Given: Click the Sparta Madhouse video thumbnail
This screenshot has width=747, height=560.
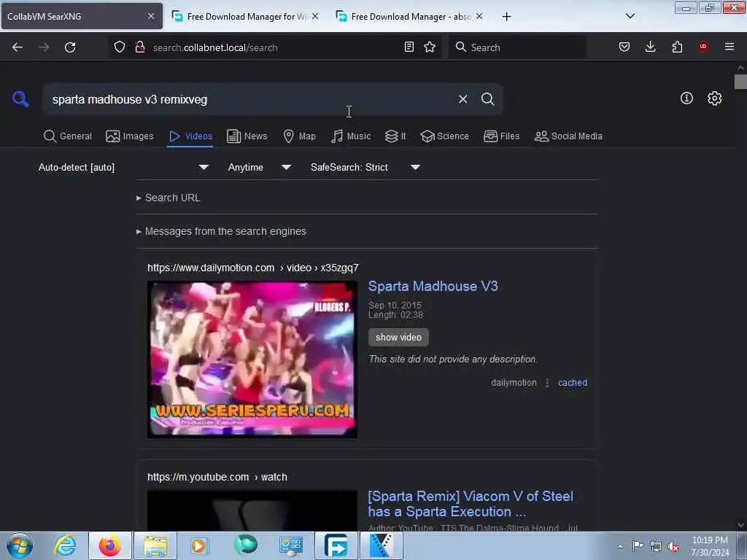Looking at the screenshot, I should 252,359.
